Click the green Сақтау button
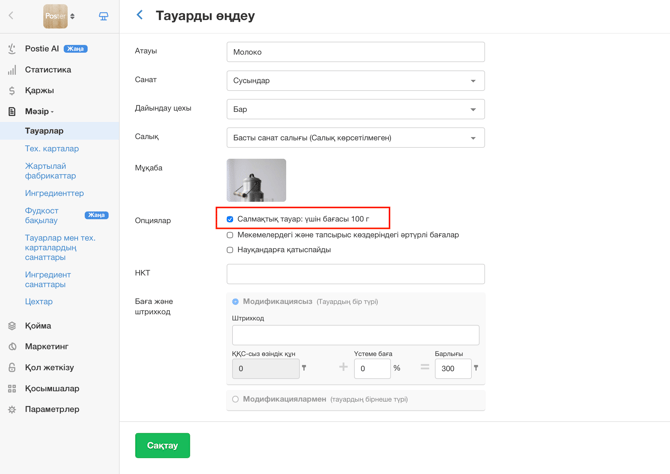670x474 pixels. pos(162,445)
